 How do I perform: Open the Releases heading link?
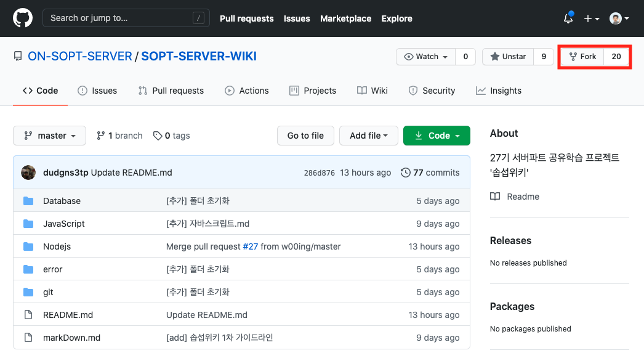(510, 240)
